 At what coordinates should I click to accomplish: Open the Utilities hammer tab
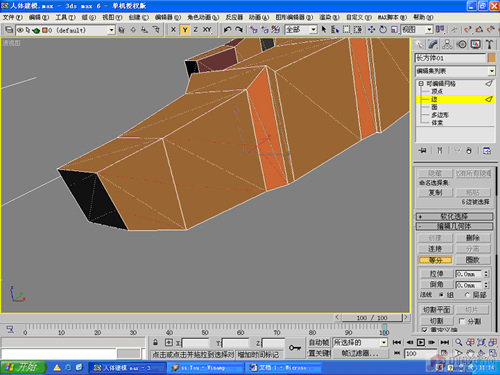tap(489, 44)
